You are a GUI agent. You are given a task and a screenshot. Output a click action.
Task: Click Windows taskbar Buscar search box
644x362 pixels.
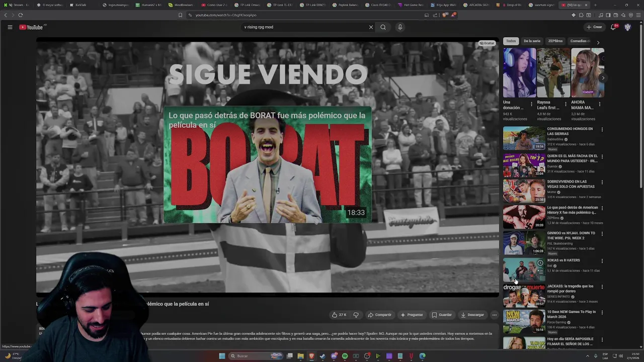[256, 356]
